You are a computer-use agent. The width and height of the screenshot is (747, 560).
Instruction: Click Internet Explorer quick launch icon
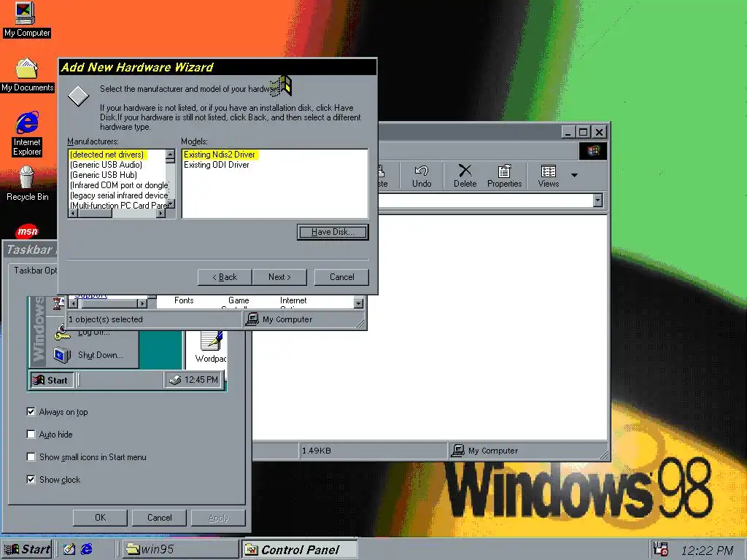87,549
